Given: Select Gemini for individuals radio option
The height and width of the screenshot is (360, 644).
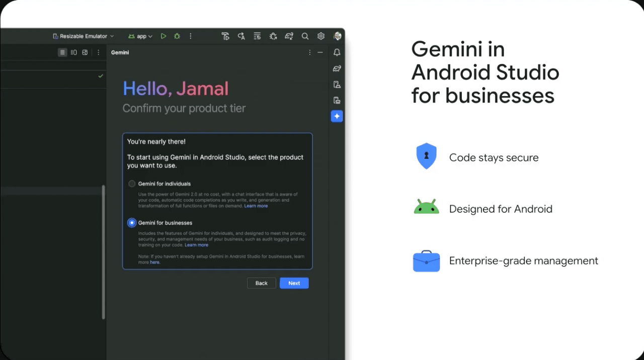Looking at the screenshot, I should coord(132,184).
